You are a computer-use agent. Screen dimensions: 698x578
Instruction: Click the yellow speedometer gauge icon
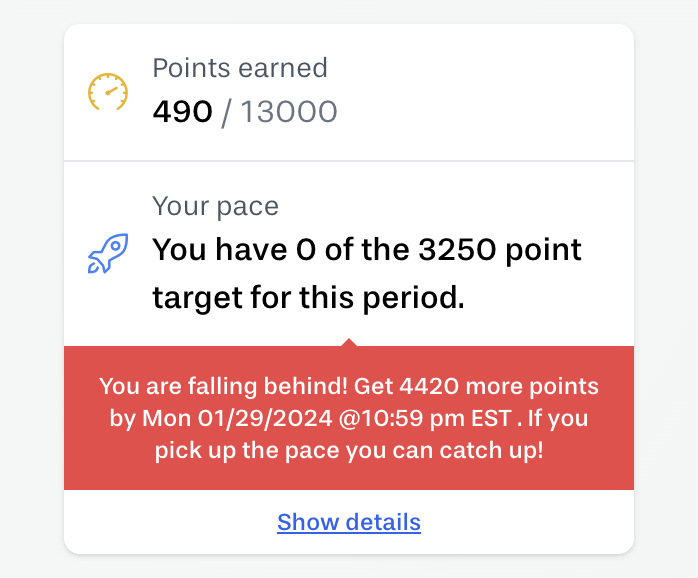[x=108, y=92]
